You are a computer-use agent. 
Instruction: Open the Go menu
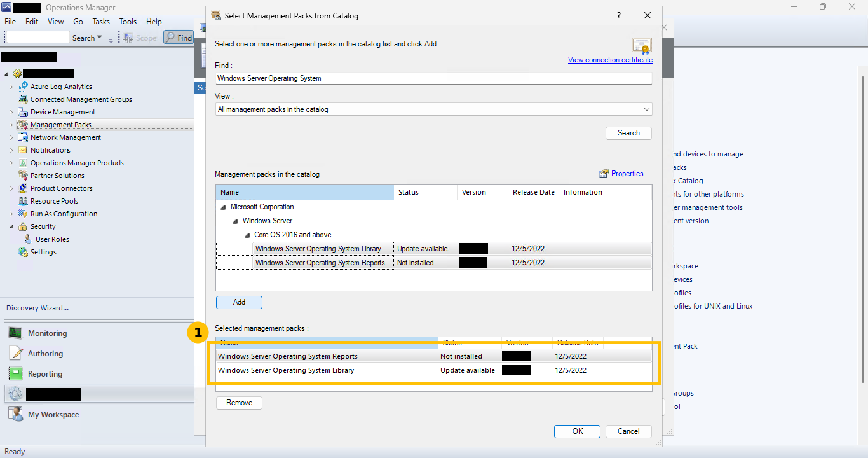tap(78, 22)
